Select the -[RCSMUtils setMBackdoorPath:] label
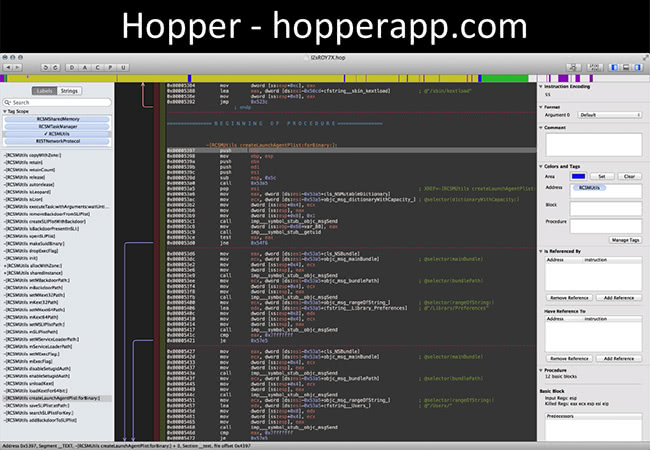Image resolution: width=650 pixels, height=450 pixels. (x=37, y=281)
